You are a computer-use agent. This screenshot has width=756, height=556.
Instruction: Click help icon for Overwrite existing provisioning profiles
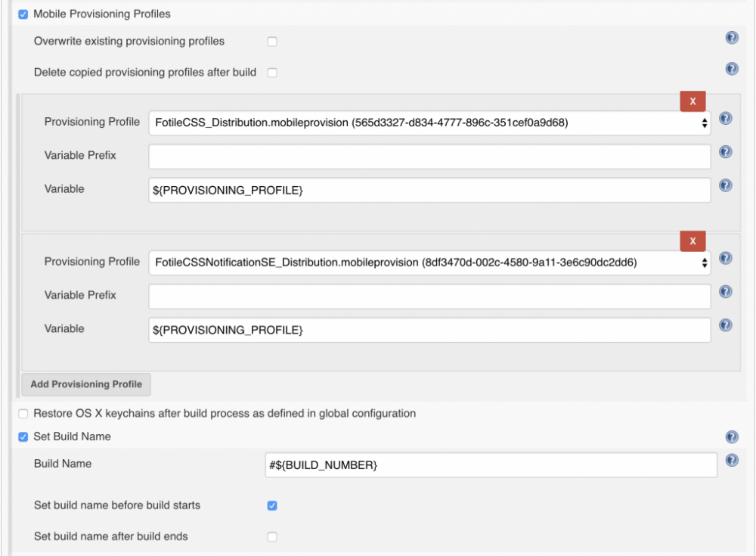coord(732,38)
